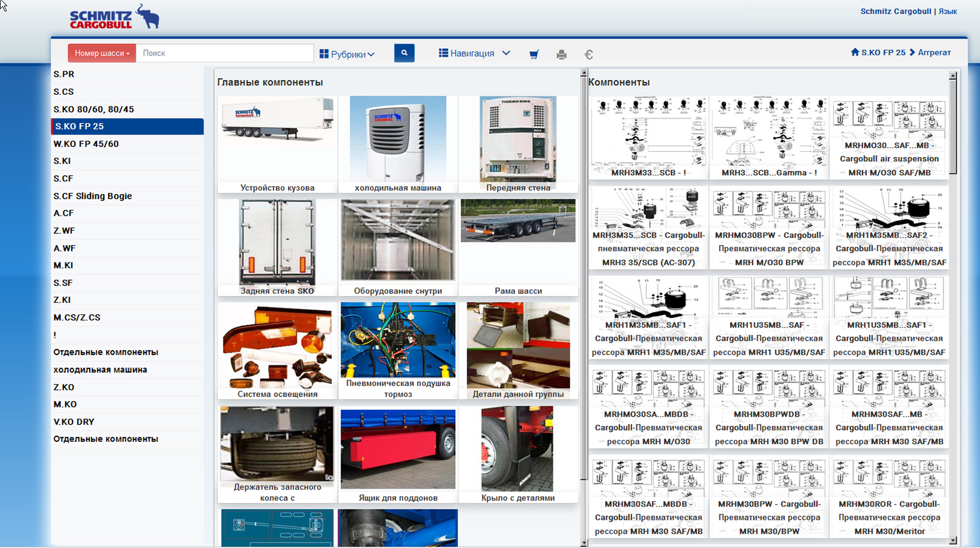Click the Язык language link
The height and width of the screenshot is (548, 980).
pyautogui.click(x=947, y=11)
